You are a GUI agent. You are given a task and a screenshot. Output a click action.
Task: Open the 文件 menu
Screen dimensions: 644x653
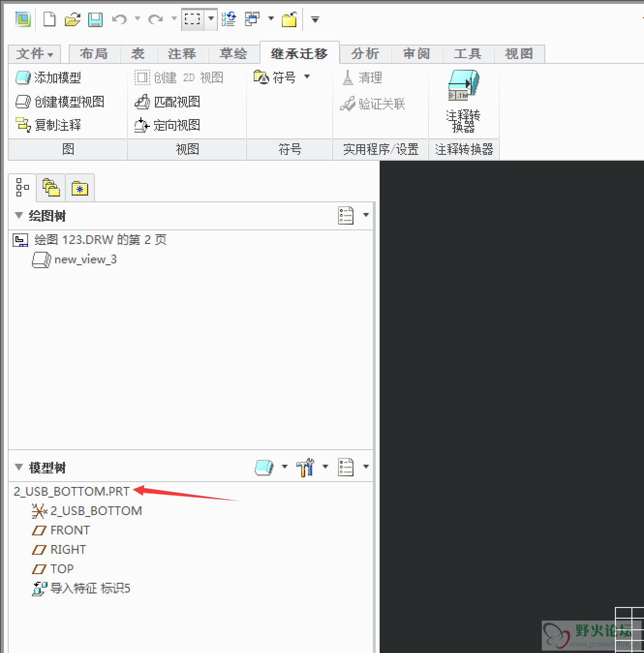pos(34,54)
